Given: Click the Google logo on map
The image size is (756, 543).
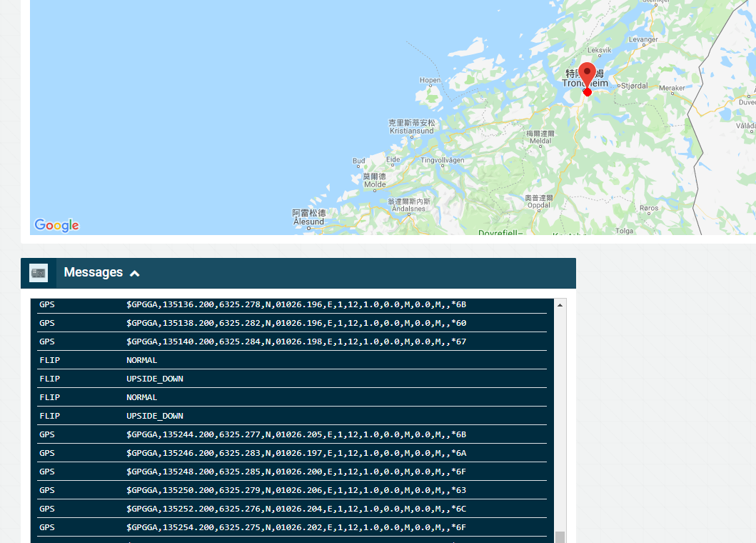Looking at the screenshot, I should 56,226.
